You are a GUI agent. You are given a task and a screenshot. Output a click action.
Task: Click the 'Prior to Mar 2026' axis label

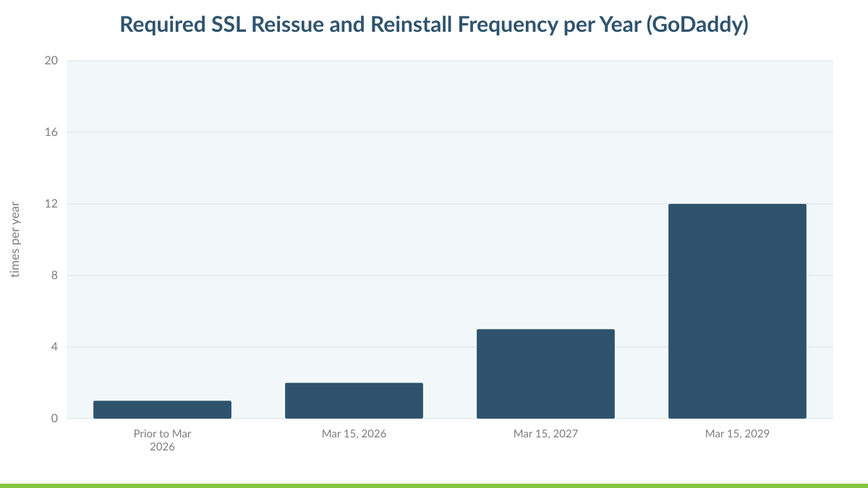[x=162, y=440]
